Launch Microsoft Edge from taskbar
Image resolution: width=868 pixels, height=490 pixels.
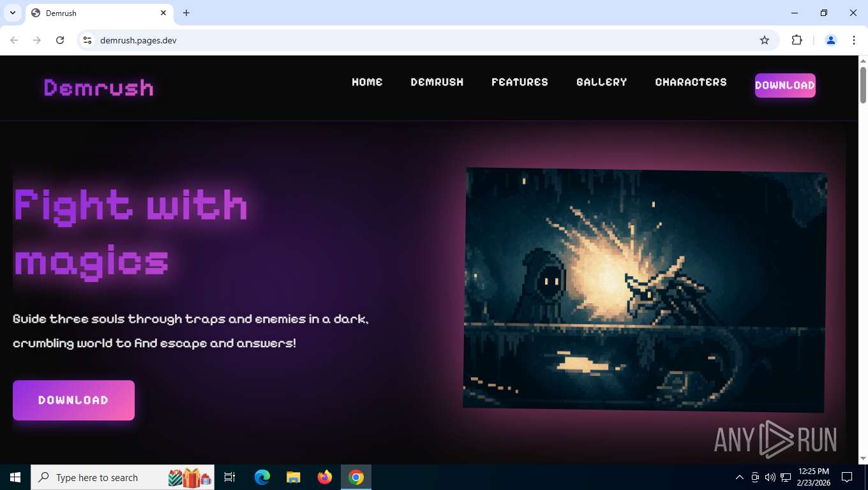[262, 477]
